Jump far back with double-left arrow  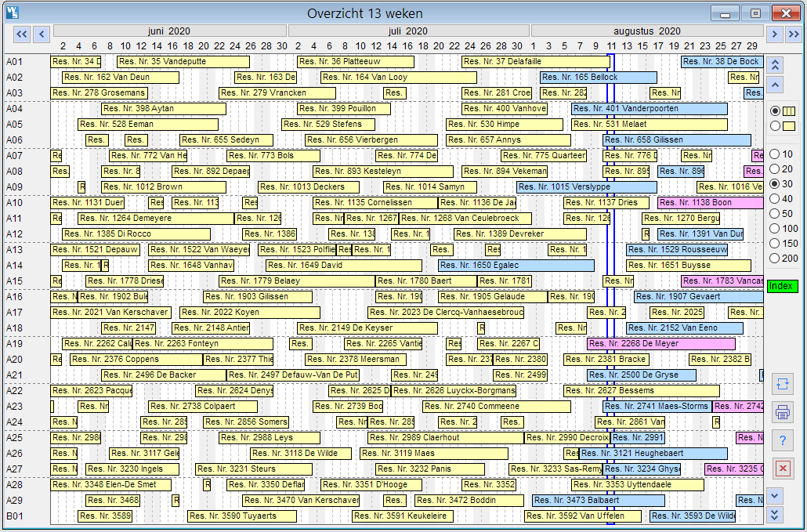coord(22,34)
